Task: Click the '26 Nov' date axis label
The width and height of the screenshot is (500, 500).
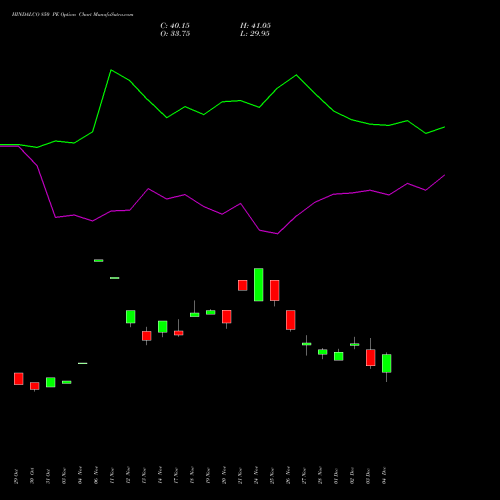Action: point(288,476)
